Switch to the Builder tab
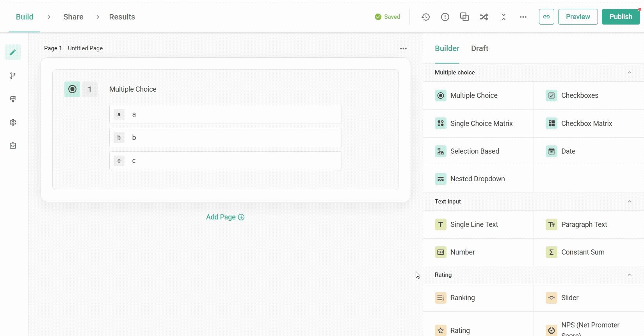This screenshot has width=644, height=336. coord(447,48)
